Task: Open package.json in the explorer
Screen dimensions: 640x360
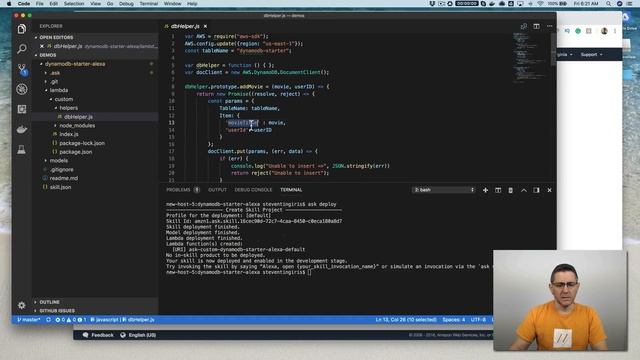Action: [76, 152]
